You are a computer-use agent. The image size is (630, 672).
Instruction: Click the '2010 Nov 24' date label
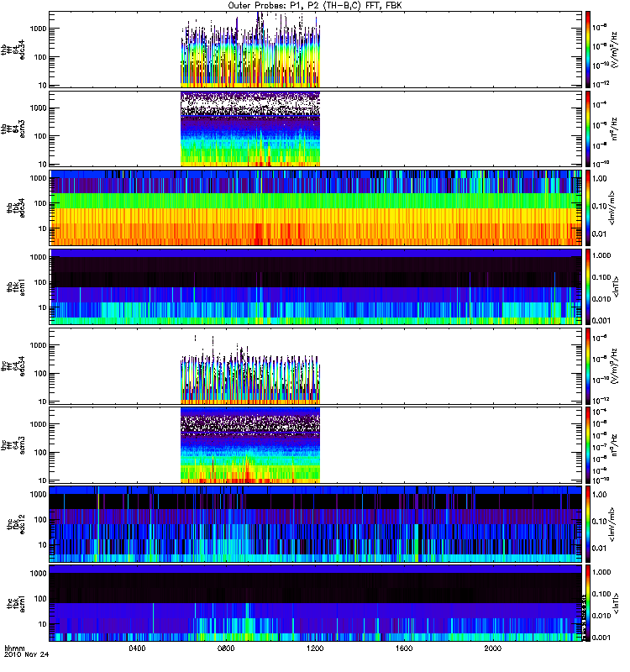click(x=27, y=654)
